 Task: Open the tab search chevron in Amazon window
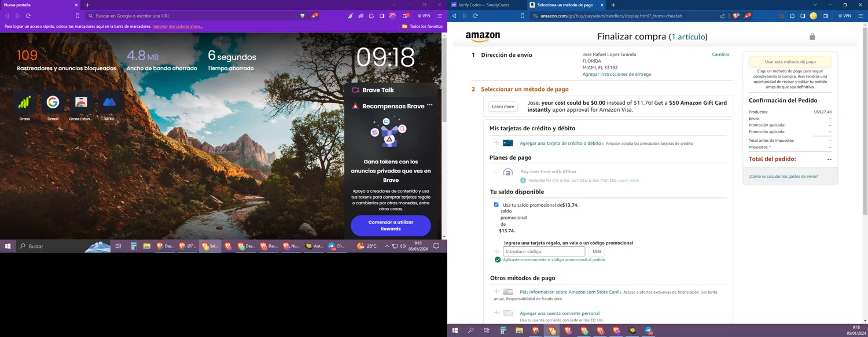(815, 5)
